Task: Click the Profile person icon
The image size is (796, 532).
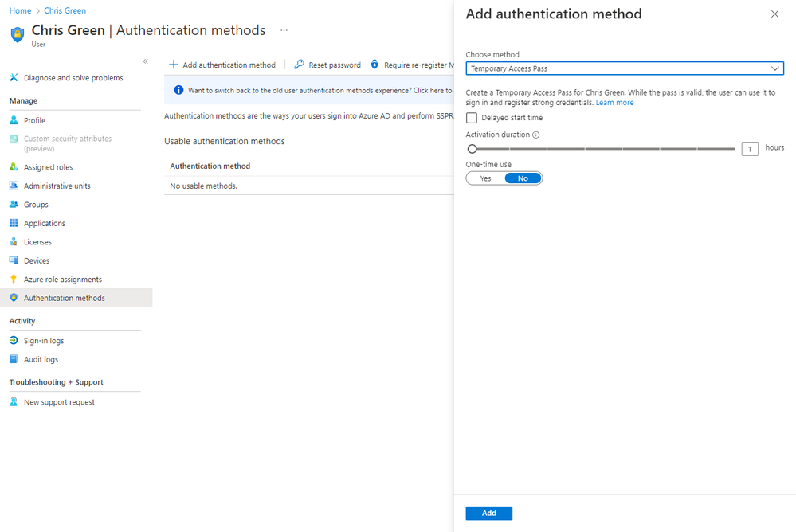Action: (14, 120)
